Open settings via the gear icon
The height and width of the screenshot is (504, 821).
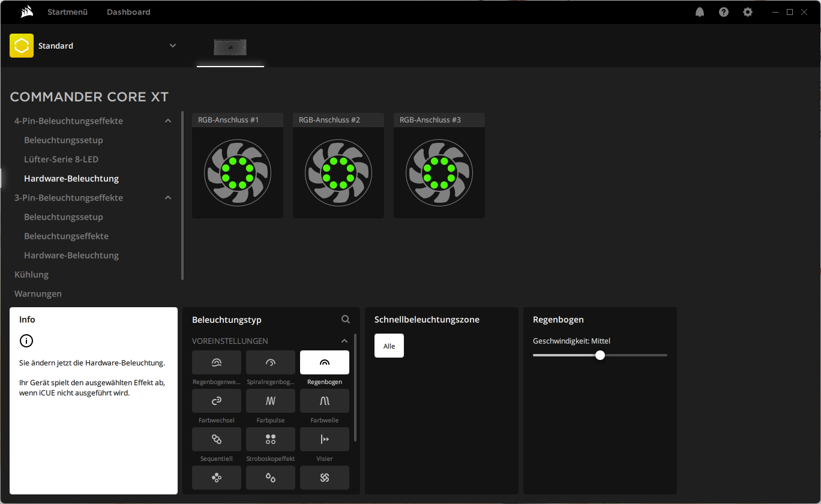[748, 12]
